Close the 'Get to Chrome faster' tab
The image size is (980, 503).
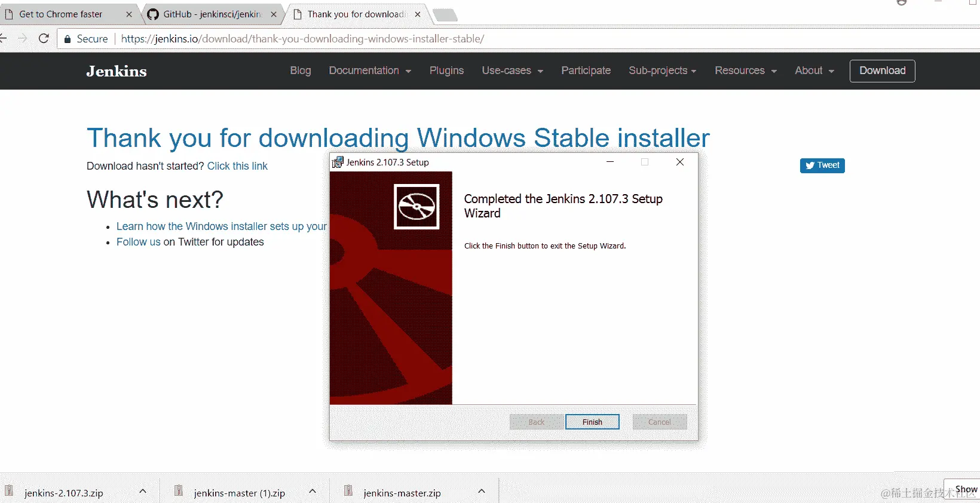pyautogui.click(x=129, y=14)
